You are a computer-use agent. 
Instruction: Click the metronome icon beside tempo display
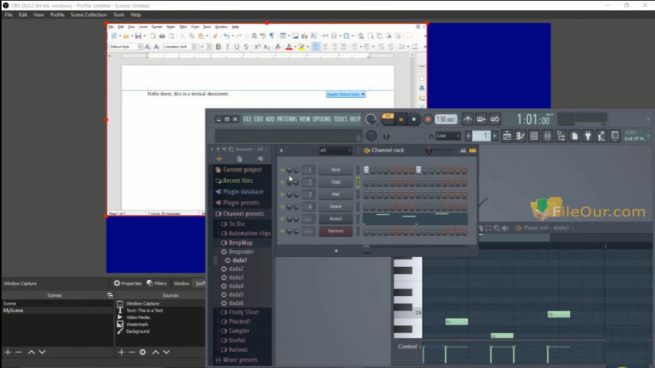[x=467, y=119]
